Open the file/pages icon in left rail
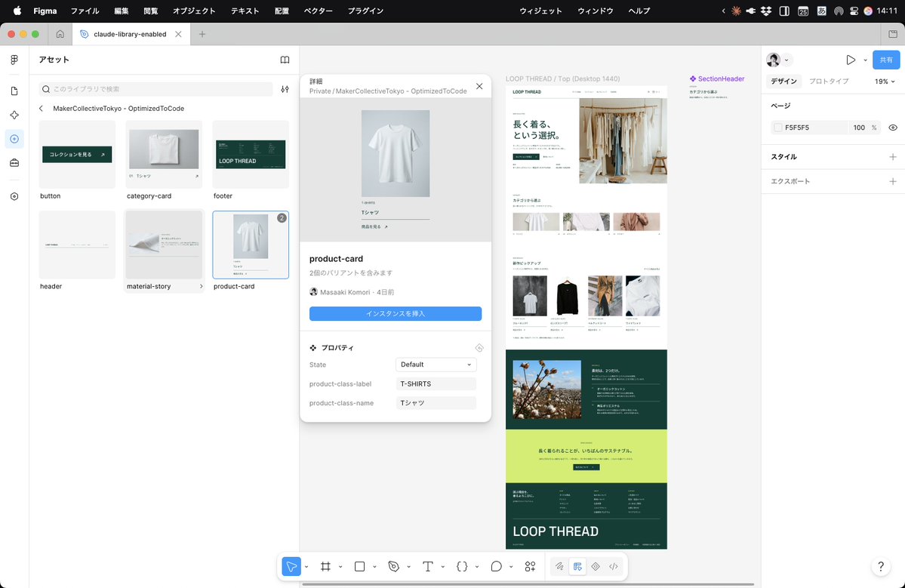Image resolution: width=905 pixels, height=588 pixels. pyautogui.click(x=14, y=91)
